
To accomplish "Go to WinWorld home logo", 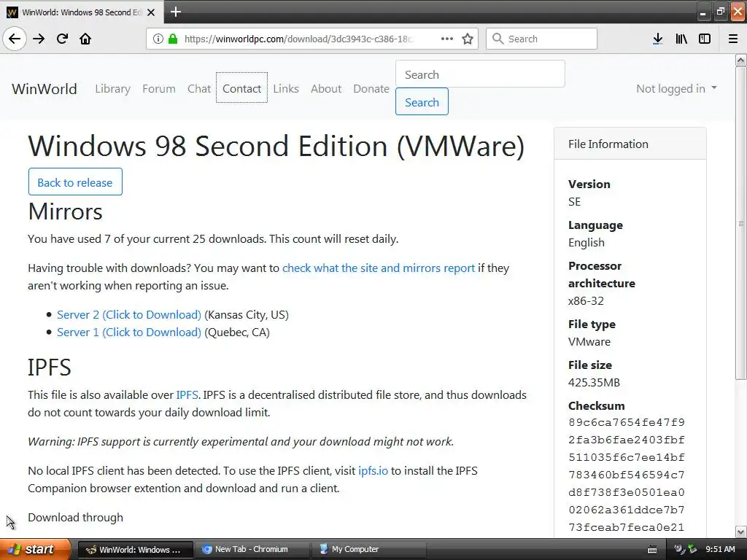I will pos(44,88).
